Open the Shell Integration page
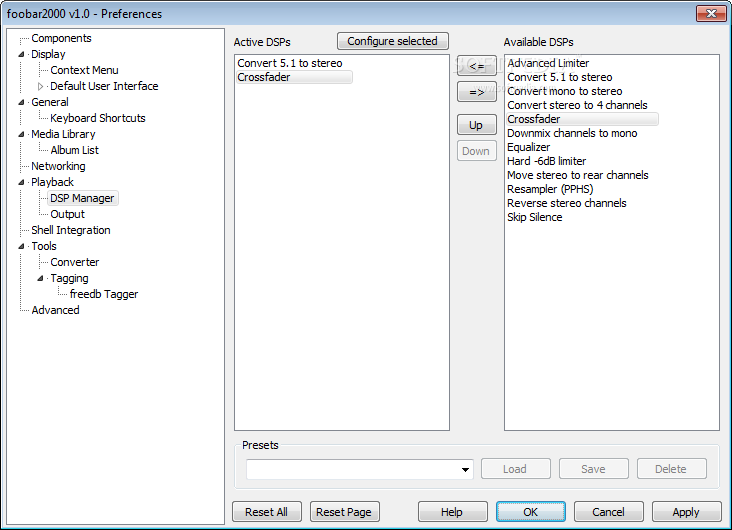The height and width of the screenshot is (530, 732). coord(70,230)
